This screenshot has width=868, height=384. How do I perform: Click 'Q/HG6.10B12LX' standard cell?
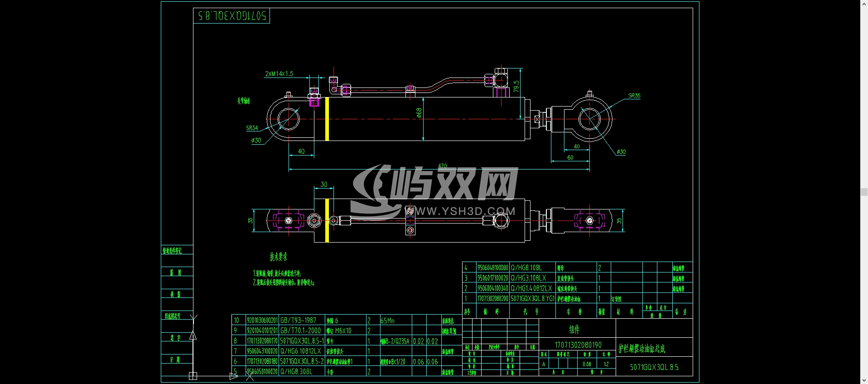point(300,351)
